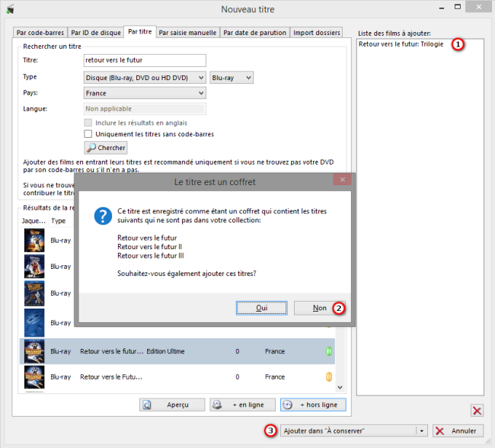Click the yellow status indicator on Retour vers le Futu… row
The width and height of the screenshot is (495, 448).
pos(329,376)
